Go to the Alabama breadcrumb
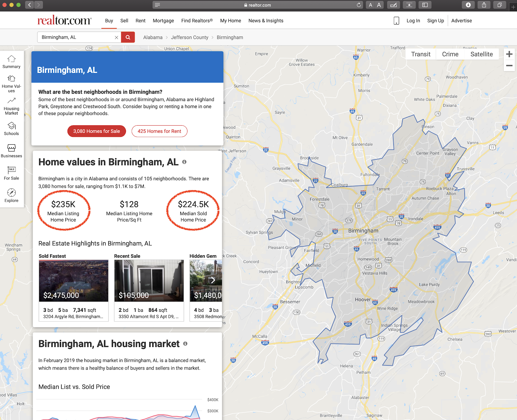Screen dimensions: 517x420 (153, 37)
